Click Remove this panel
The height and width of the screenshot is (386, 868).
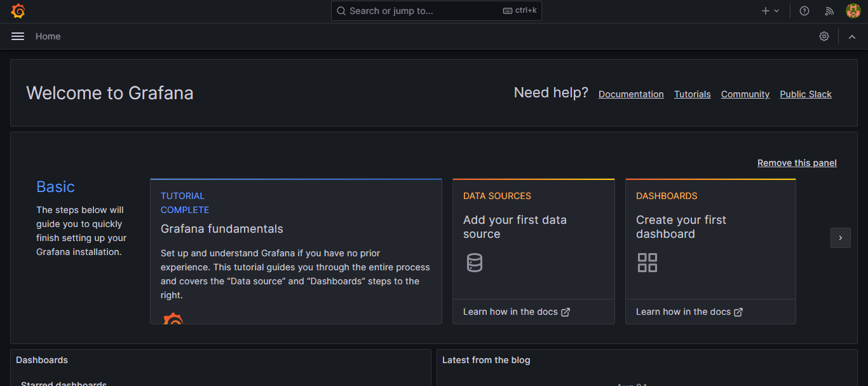pos(797,163)
